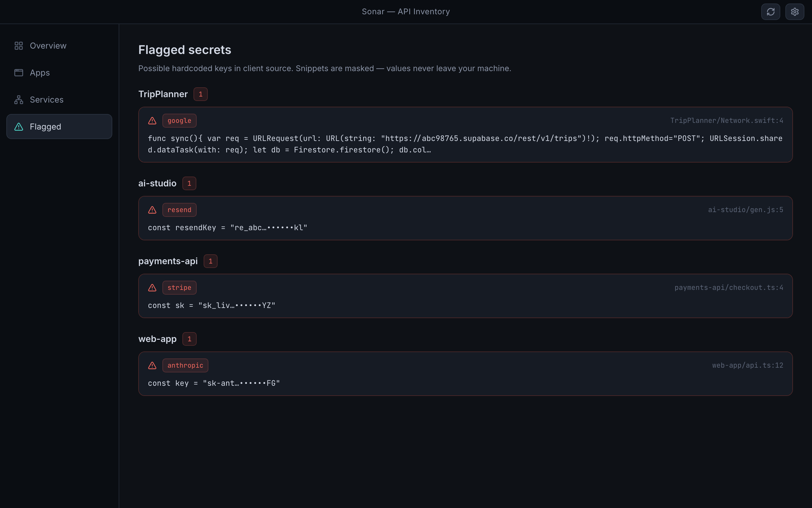Viewport: 812px width, 508px height.
Task: Click the resend provider tag
Action: tap(180, 210)
